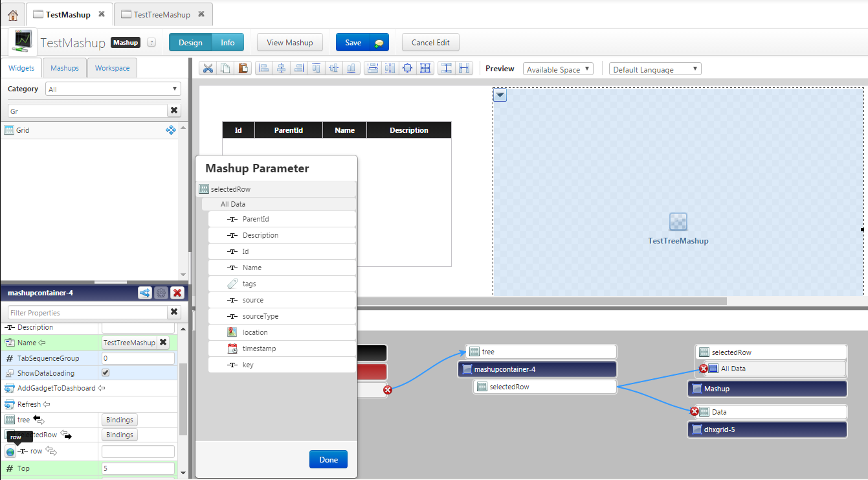
Task: Align selected widgets to the bottom
Action: [x=351, y=68]
